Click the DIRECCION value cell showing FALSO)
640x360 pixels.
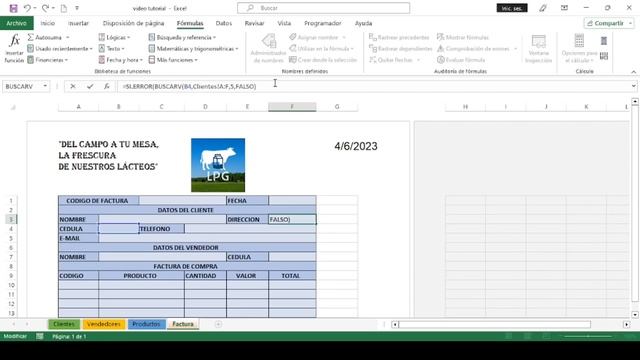tap(292, 219)
